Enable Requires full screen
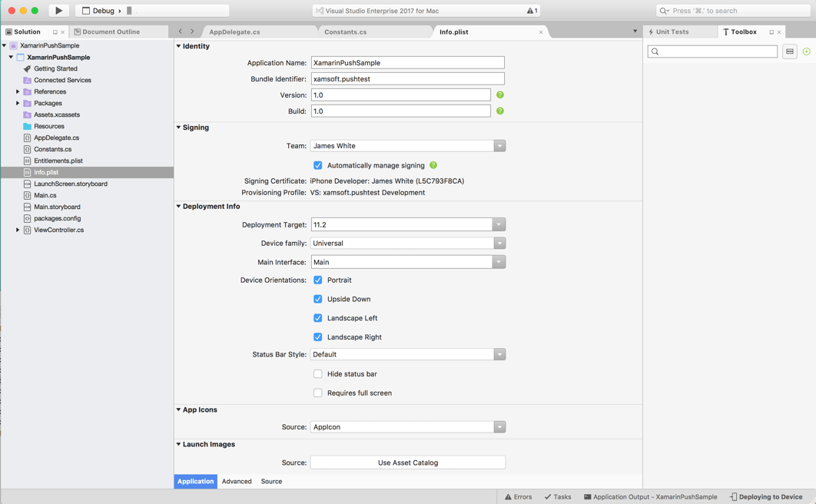 pyautogui.click(x=317, y=393)
